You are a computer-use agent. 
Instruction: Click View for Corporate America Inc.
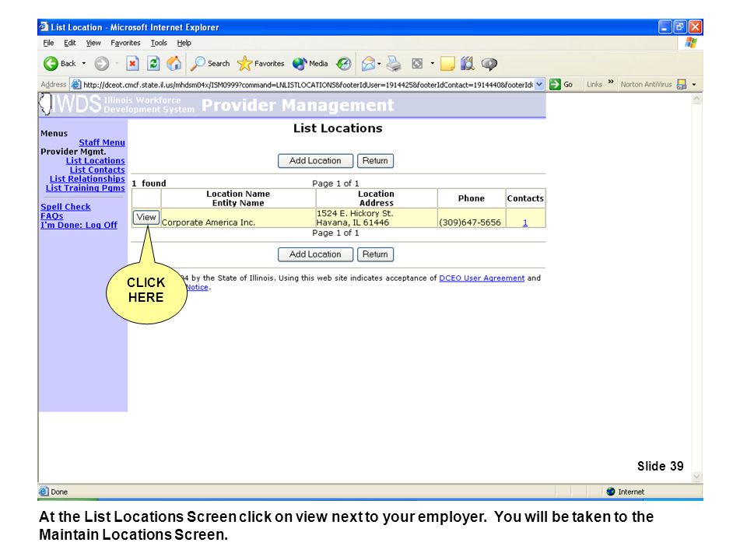146,217
